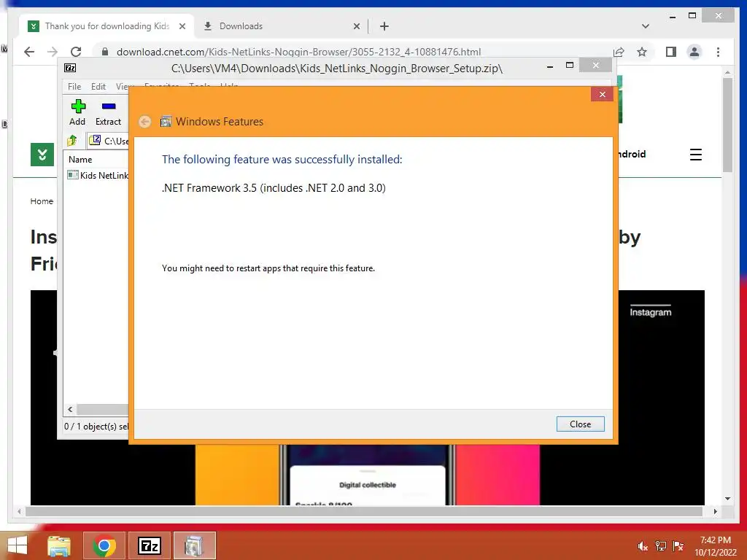Click the muted volume tray icon

coord(643,546)
